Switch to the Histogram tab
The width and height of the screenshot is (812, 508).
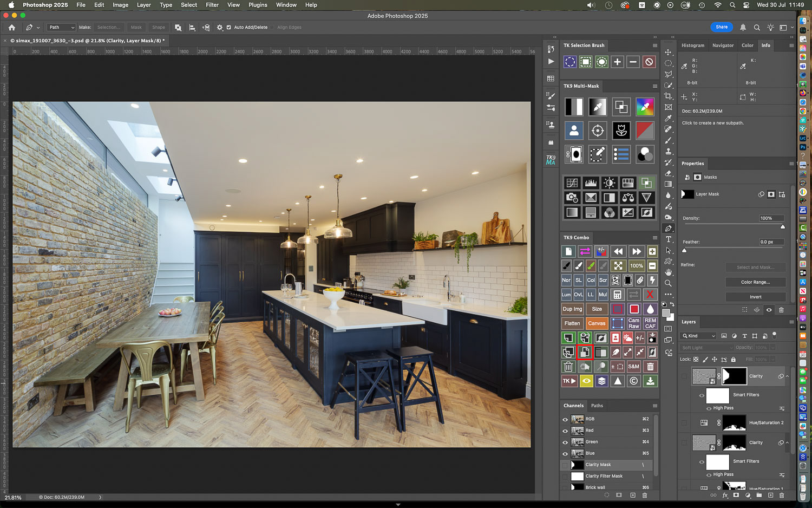(693, 45)
